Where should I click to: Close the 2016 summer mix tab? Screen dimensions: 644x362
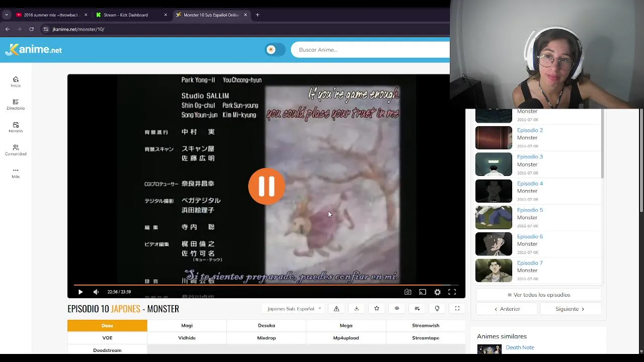(86, 15)
